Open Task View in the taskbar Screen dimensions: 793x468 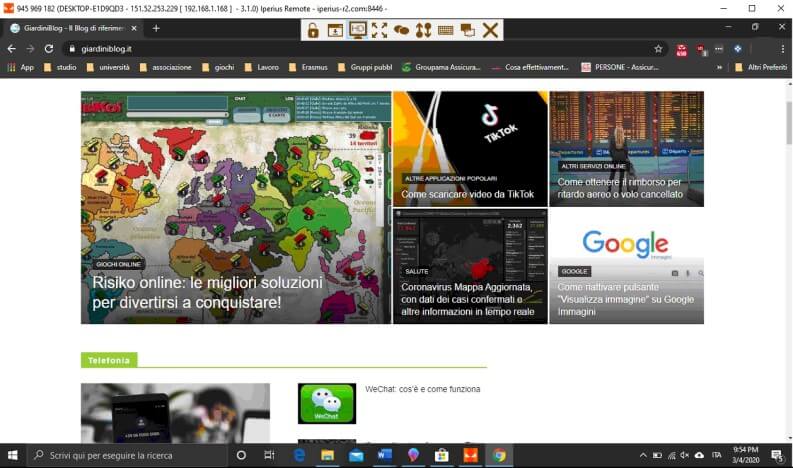(x=270, y=455)
